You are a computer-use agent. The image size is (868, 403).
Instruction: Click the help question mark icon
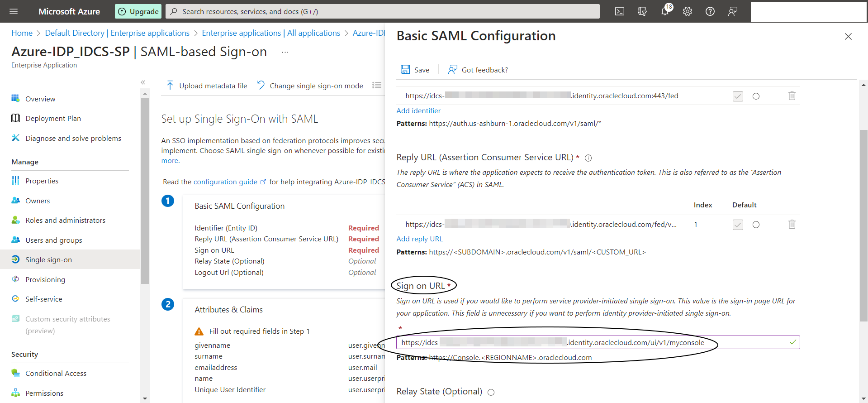[710, 11]
